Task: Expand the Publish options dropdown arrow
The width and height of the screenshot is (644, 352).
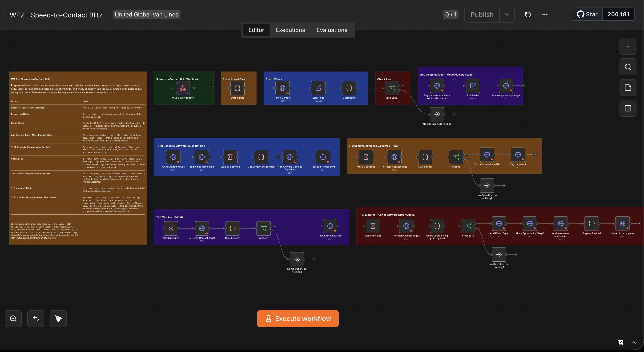Action: click(507, 15)
